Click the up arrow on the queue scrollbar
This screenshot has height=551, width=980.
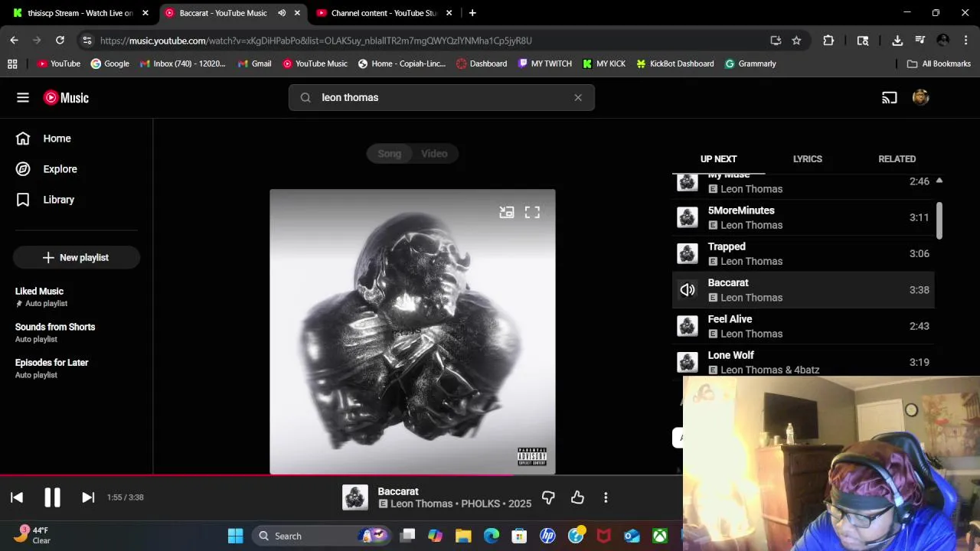click(939, 181)
